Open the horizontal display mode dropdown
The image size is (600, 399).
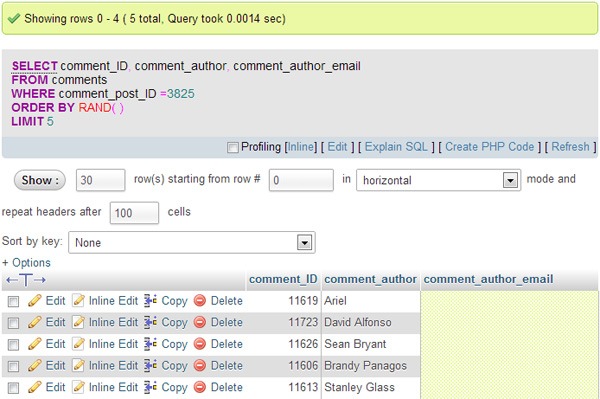pos(438,180)
